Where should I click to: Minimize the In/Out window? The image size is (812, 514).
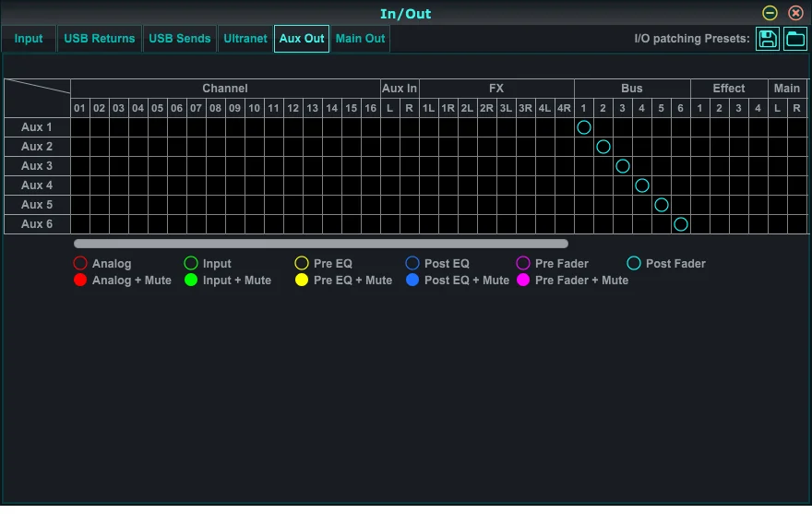(x=770, y=13)
